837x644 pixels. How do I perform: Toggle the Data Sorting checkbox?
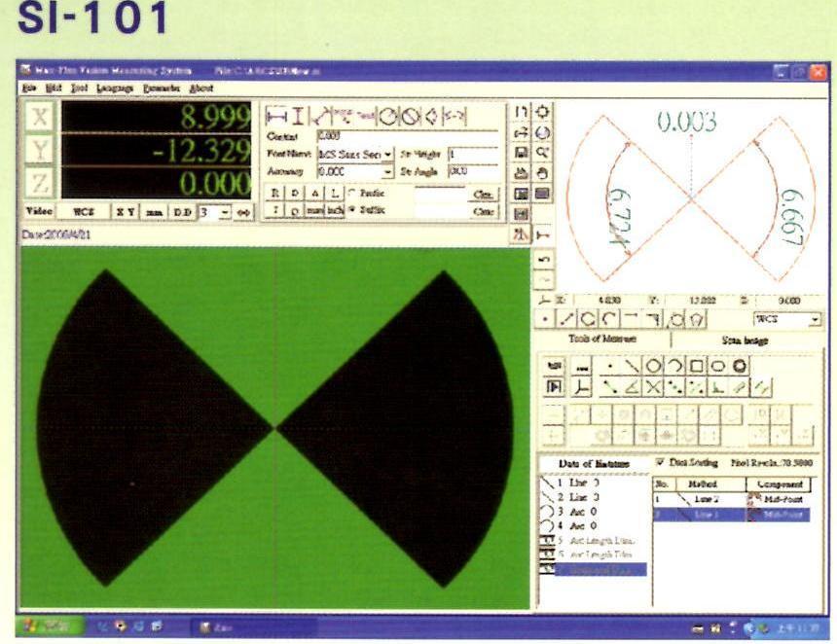click(x=663, y=463)
